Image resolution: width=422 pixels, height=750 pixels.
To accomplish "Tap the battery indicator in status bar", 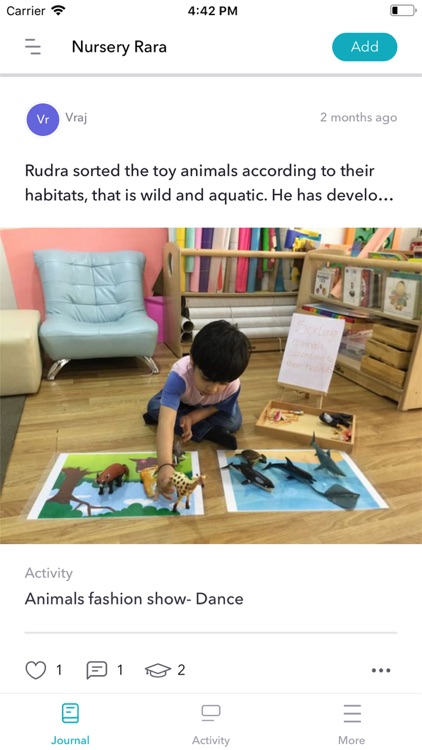I will (x=402, y=11).
